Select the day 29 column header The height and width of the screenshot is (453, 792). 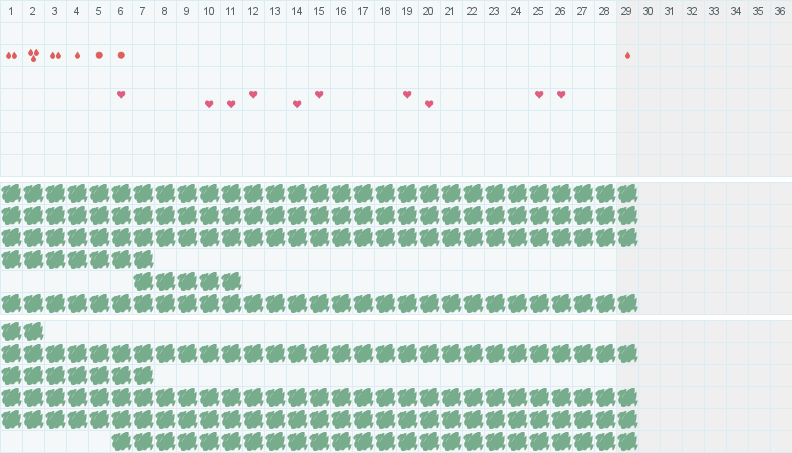(627, 11)
